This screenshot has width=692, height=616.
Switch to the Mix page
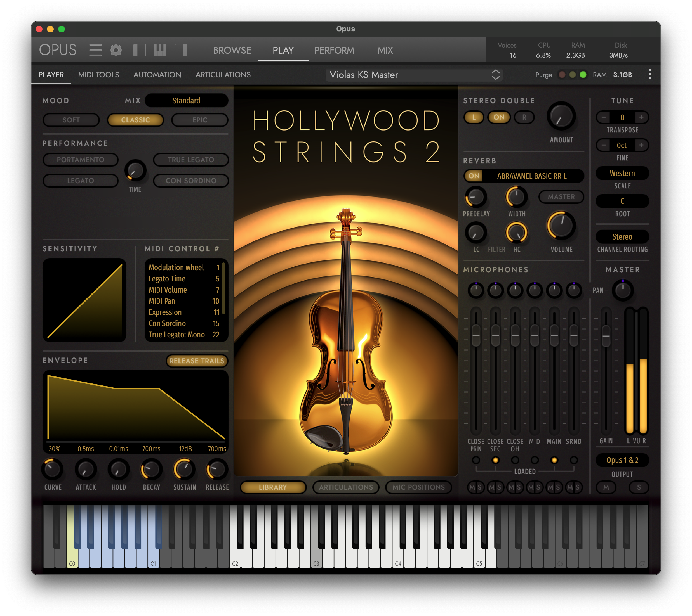(385, 50)
